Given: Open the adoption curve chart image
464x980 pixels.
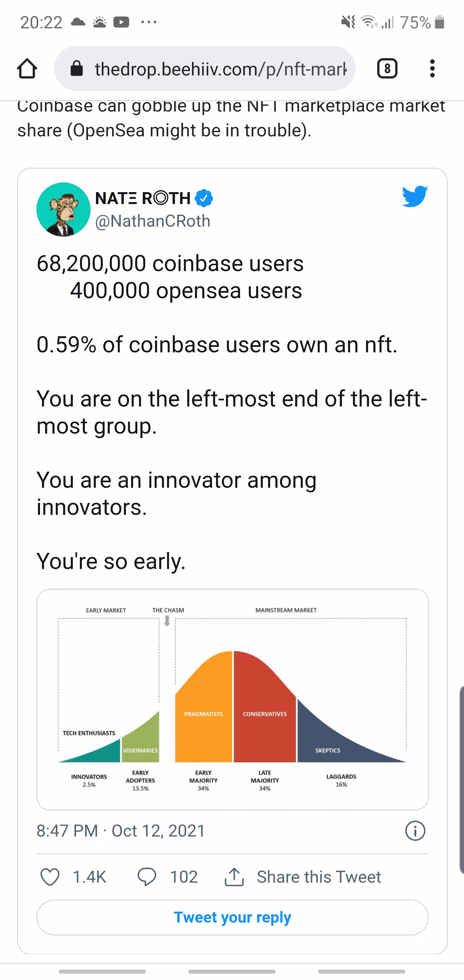Looking at the screenshot, I should [x=232, y=699].
